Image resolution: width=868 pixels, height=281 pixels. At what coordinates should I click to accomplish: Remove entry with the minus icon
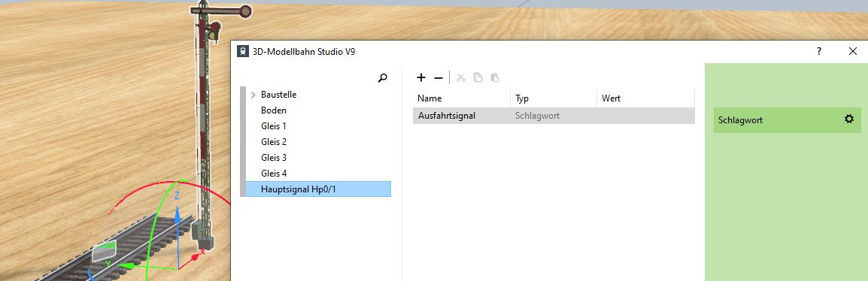click(439, 78)
